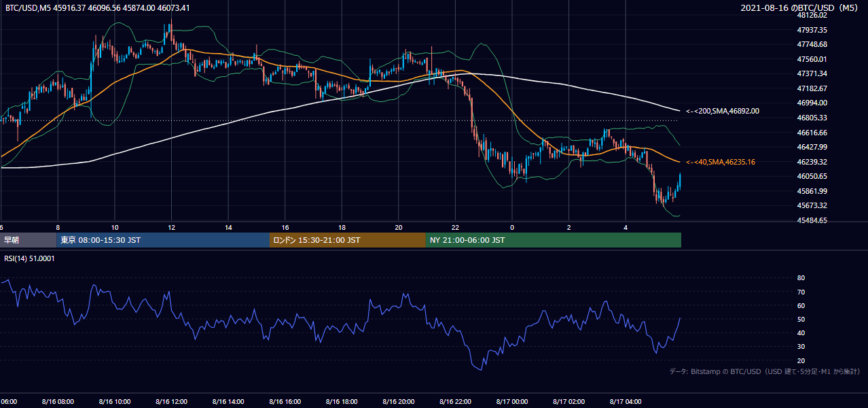Click price axis label 45484.65
Image resolution: width=868 pixels, height=408 pixels.
(x=812, y=220)
